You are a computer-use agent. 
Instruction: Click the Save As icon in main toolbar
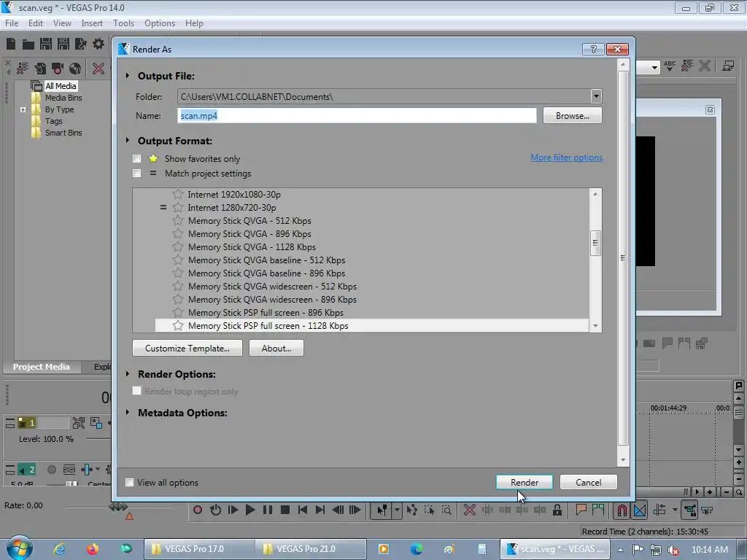(x=63, y=44)
